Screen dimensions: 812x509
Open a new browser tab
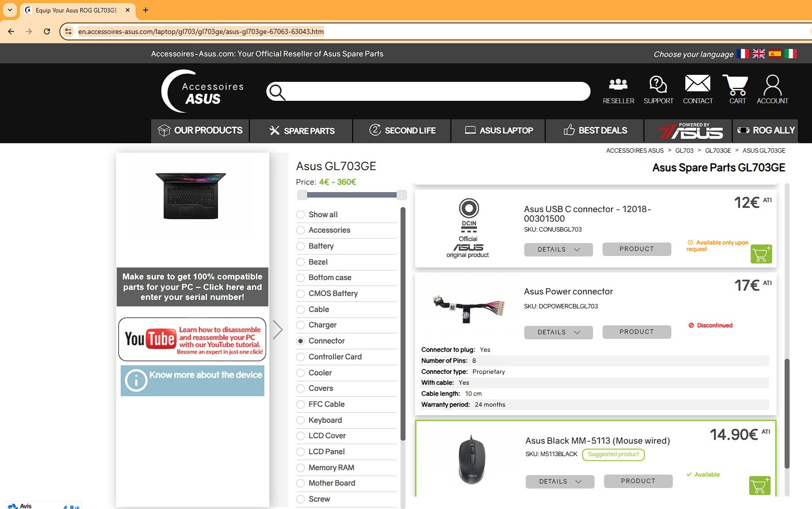click(146, 10)
